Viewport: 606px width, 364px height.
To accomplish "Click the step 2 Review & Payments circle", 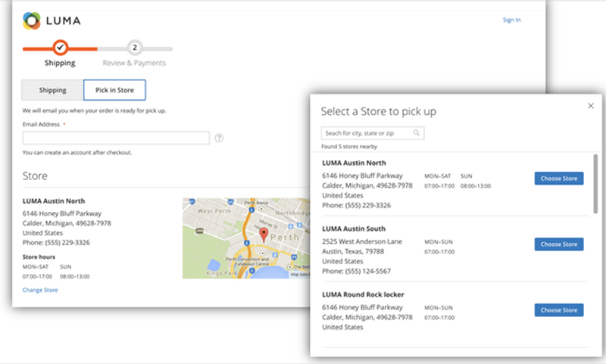I will [x=135, y=48].
